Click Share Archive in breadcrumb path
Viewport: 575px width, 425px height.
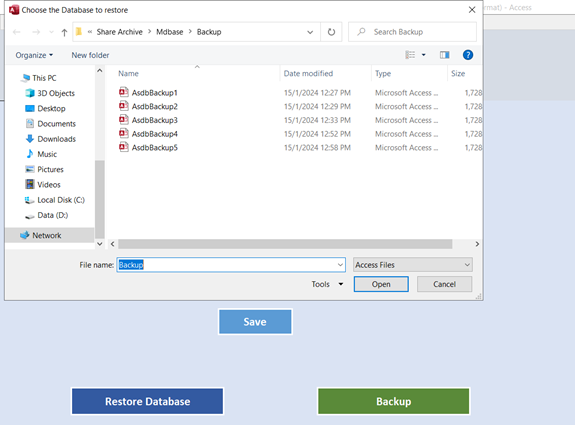pos(120,32)
